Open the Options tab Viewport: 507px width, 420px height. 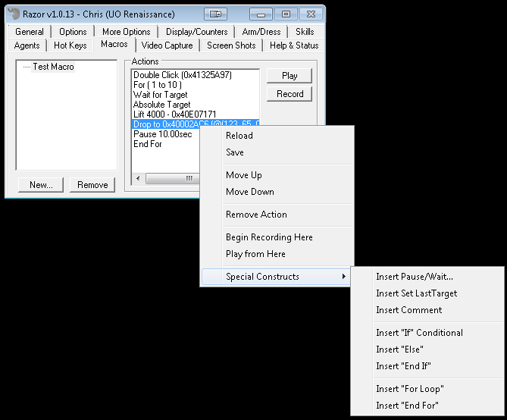pos(73,32)
